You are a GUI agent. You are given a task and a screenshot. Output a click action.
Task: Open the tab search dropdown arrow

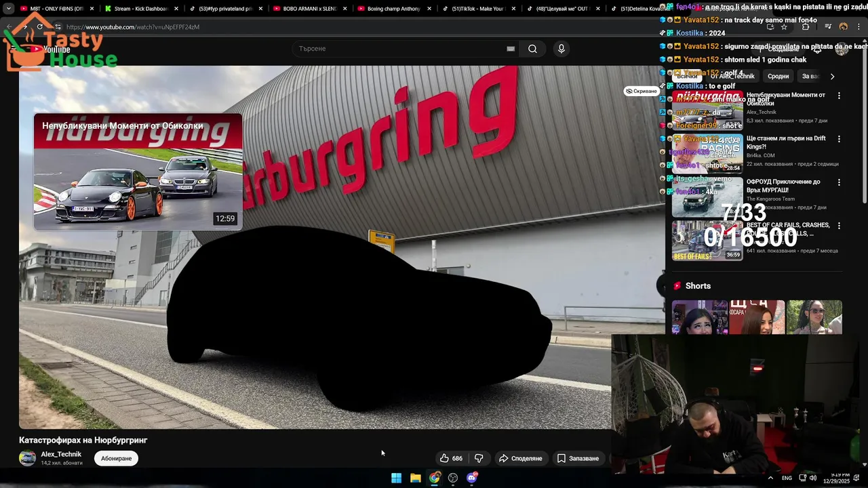pos(8,9)
